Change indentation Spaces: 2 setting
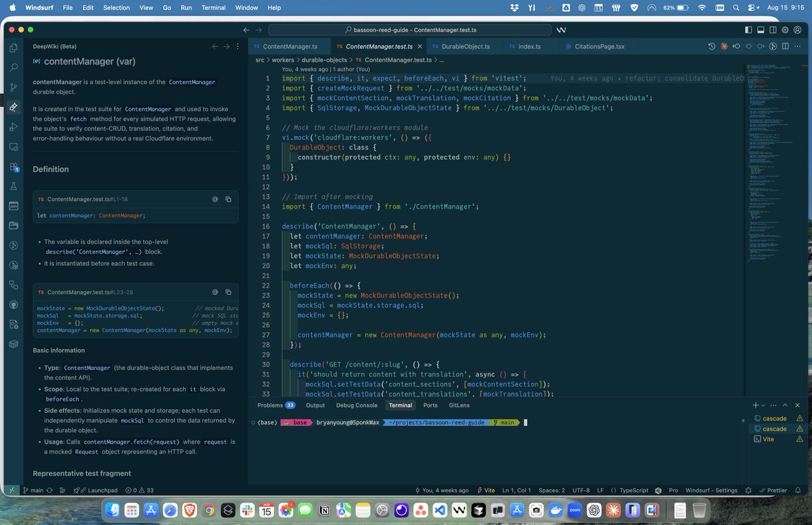 point(552,490)
